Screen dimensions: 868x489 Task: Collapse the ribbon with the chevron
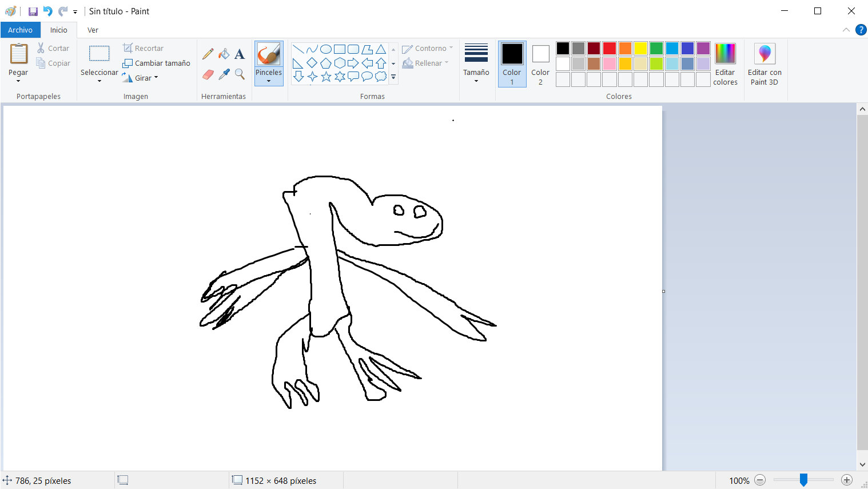coord(846,30)
